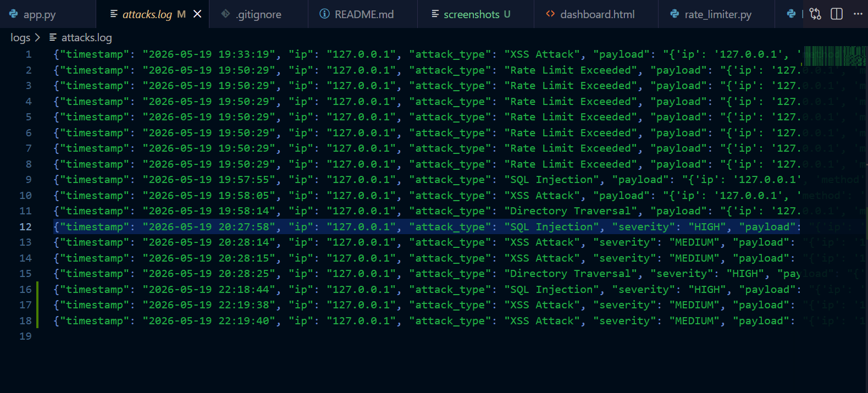Click "timestamp" key on line 8
Viewport: 868px width, 393px height.
(x=95, y=164)
